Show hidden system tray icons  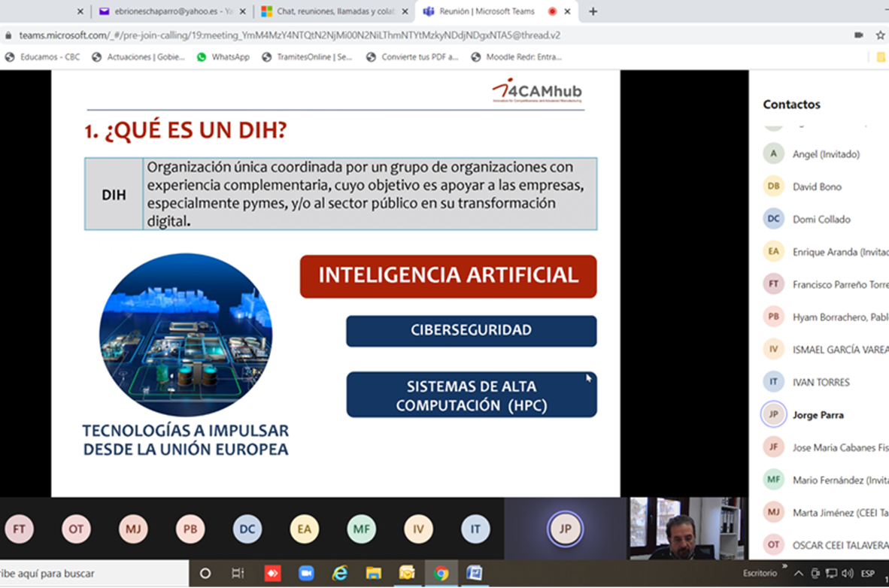point(799,574)
